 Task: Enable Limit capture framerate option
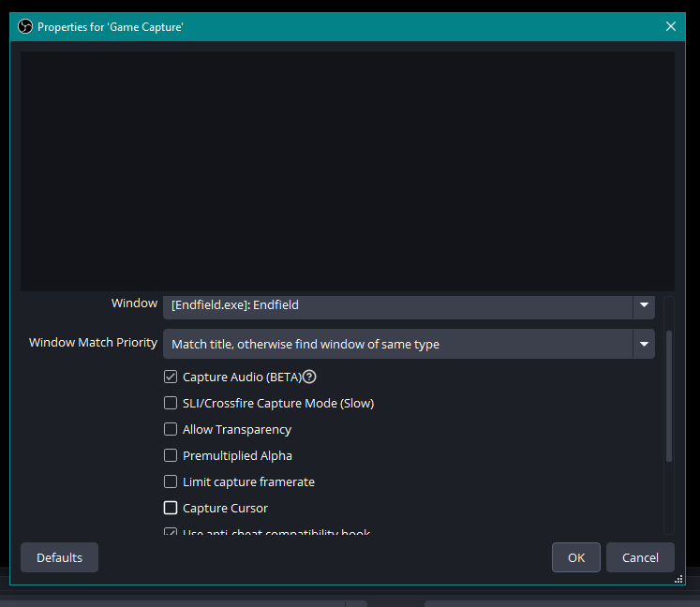point(171,482)
